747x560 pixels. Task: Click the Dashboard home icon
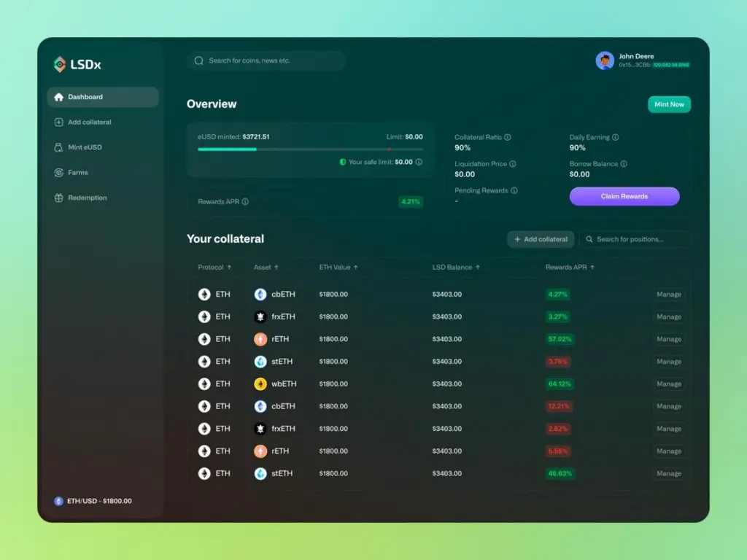[x=58, y=97]
